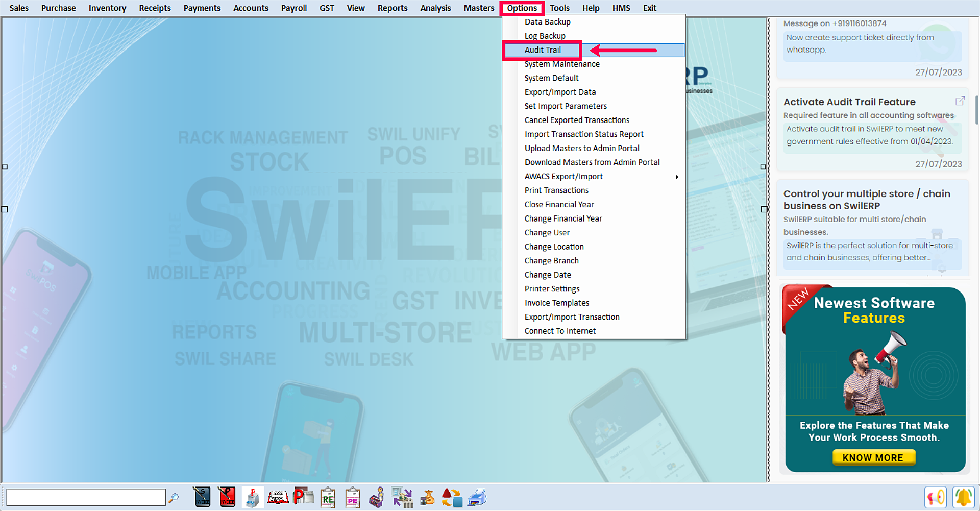Click the red P with printer icon
This screenshot has width=980, height=511.
click(x=303, y=497)
